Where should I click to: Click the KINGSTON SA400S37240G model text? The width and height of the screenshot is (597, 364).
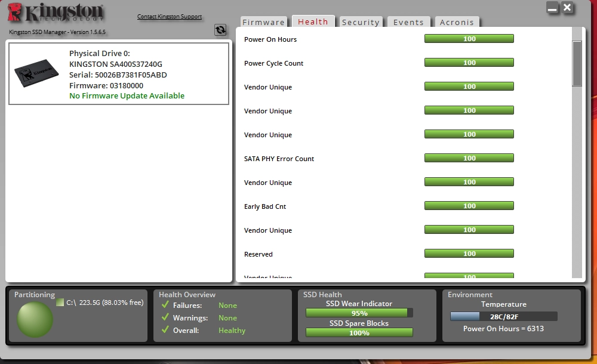116,64
